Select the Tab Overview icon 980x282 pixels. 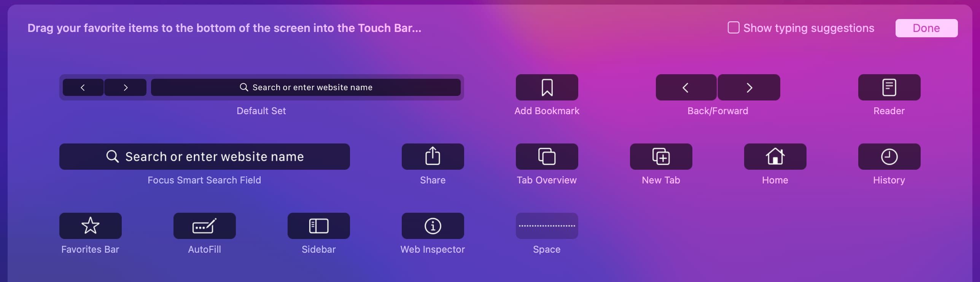(547, 157)
